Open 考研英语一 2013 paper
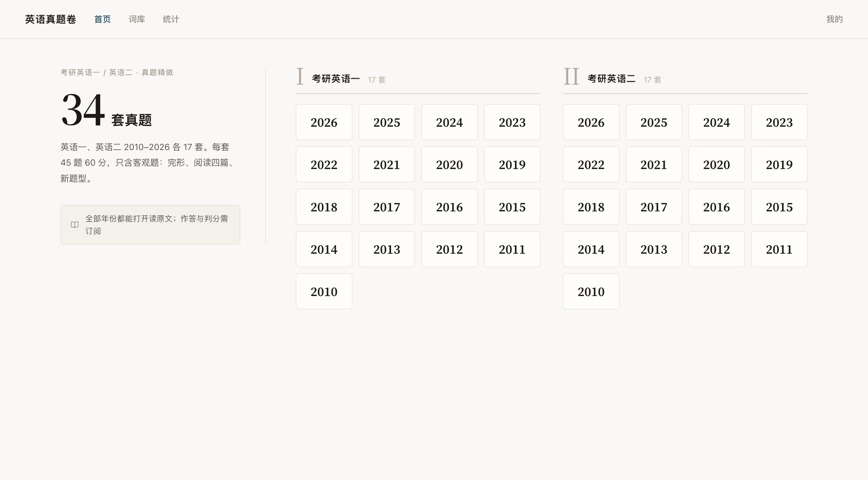Viewport: 868px width, 480px height. point(386,249)
